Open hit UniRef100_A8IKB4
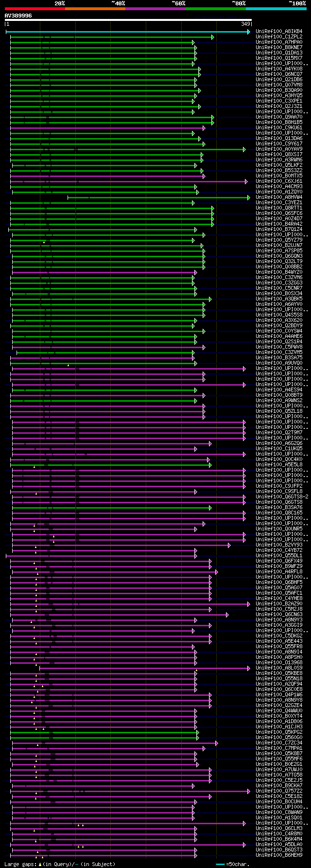The height and width of the screenshot is (868, 311). (279, 32)
